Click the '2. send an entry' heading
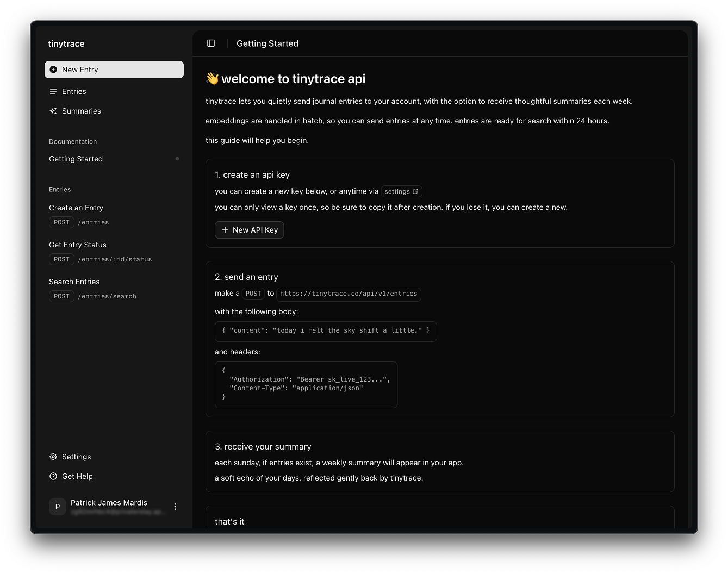728x574 pixels. click(x=246, y=277)
